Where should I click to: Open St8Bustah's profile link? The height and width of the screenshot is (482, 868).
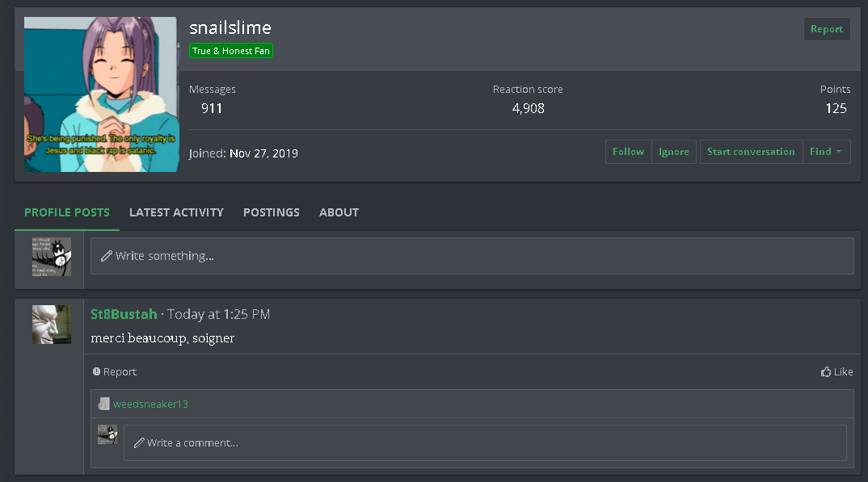coord(124,314)
